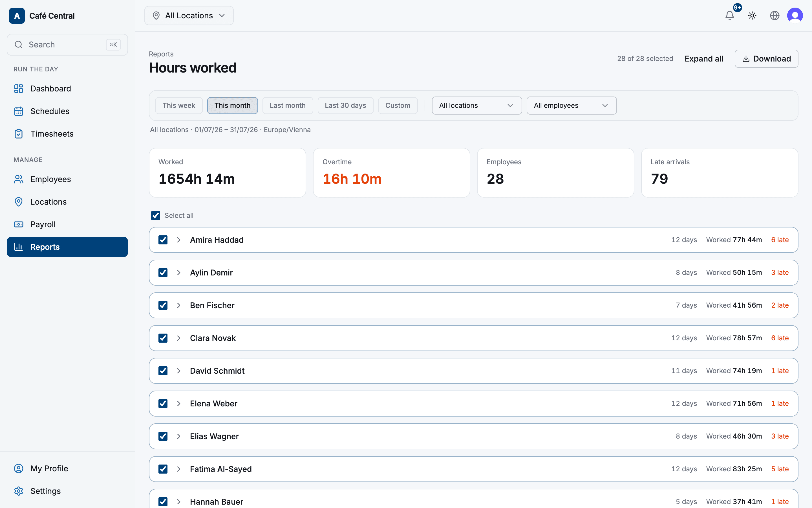This screenshot has width=812, height=508.
Task: Open Timesheets in sidebar
Action: [67, 134]
